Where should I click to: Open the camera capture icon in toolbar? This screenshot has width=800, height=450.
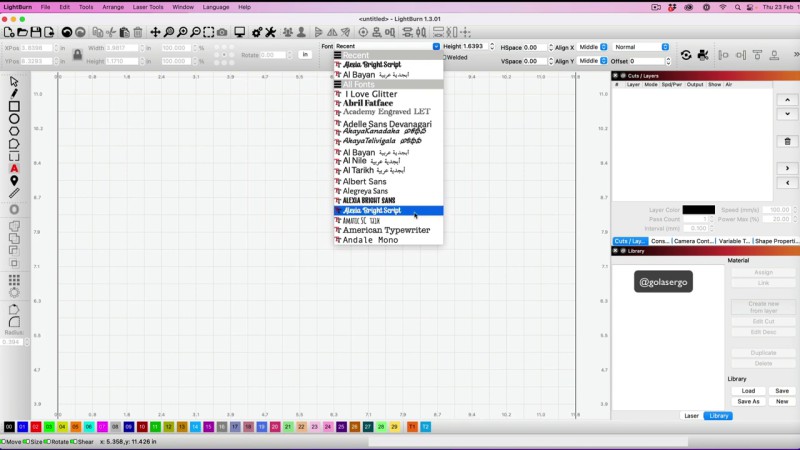(221, 32)
